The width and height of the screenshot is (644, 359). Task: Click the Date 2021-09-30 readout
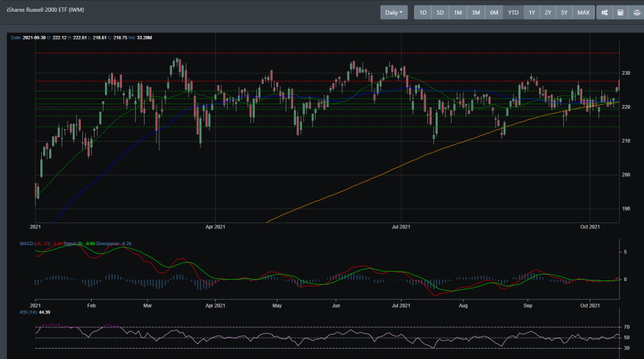[x=29, y=37]
